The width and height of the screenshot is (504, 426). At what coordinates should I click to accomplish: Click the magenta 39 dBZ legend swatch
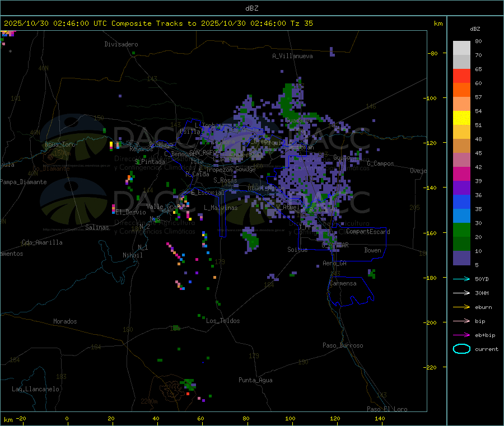(461, 174)
